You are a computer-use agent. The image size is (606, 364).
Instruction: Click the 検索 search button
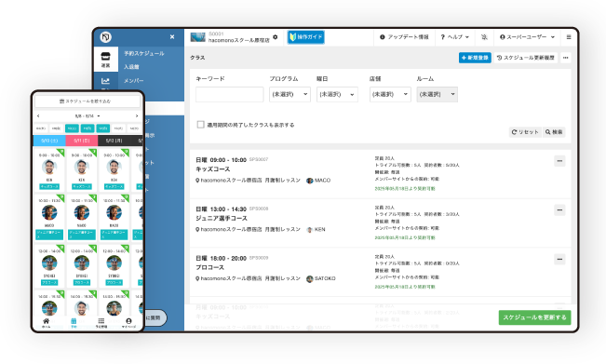[554, 132]
